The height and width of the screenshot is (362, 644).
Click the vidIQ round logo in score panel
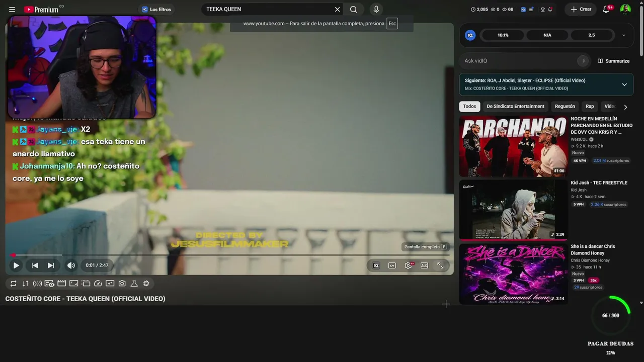(x=470, y=35)
